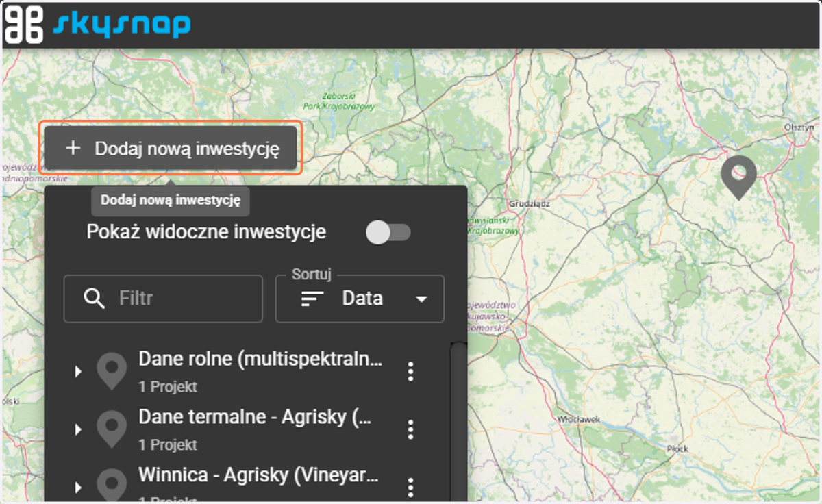The width and height of the screenshot is (822, 504).
Task: Toggle the 'Pokaż widoczne inwestycje' switch
Action: [x=388, y=233]
